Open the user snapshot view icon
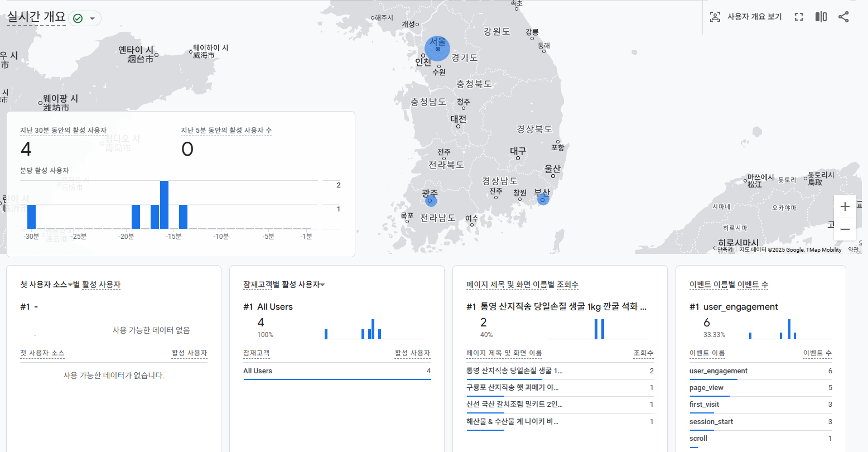The height and width of the screenshot is (452, 868). point(715,17)
